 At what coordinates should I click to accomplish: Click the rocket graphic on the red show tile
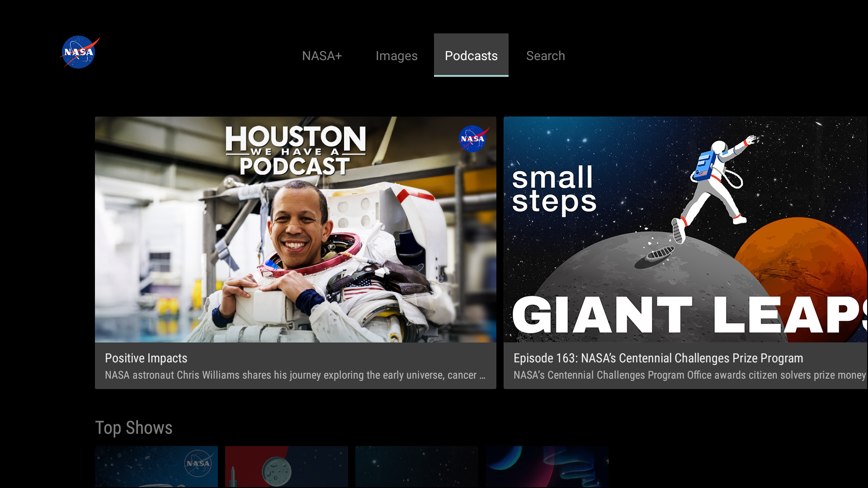coord(234,477)
